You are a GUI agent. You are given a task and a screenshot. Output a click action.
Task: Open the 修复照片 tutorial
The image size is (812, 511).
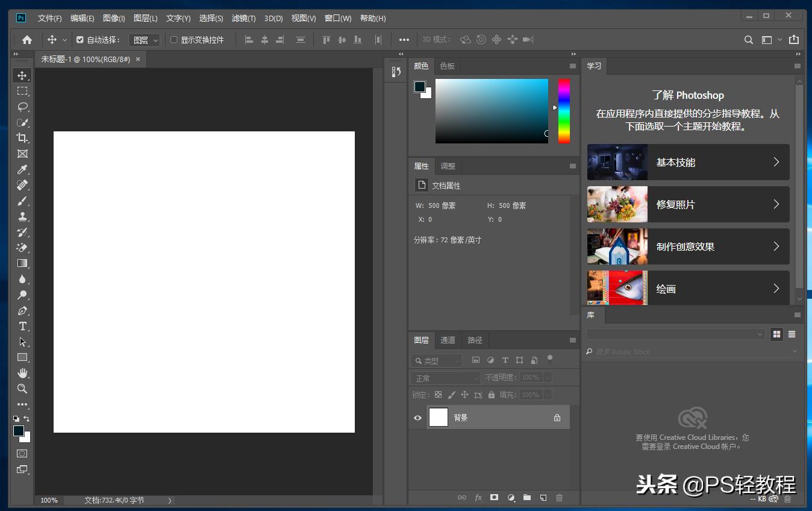688,204
